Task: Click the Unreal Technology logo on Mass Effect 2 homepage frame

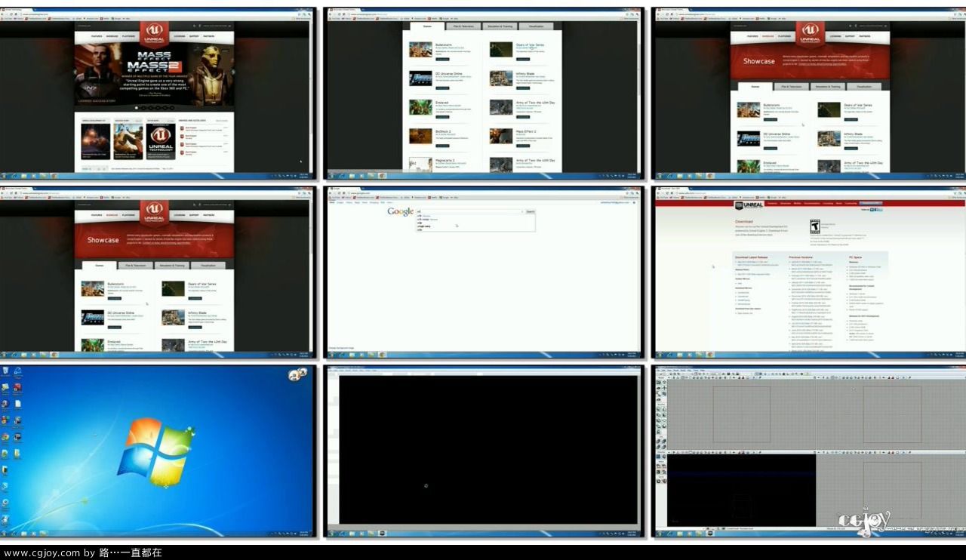Action: 154,34
